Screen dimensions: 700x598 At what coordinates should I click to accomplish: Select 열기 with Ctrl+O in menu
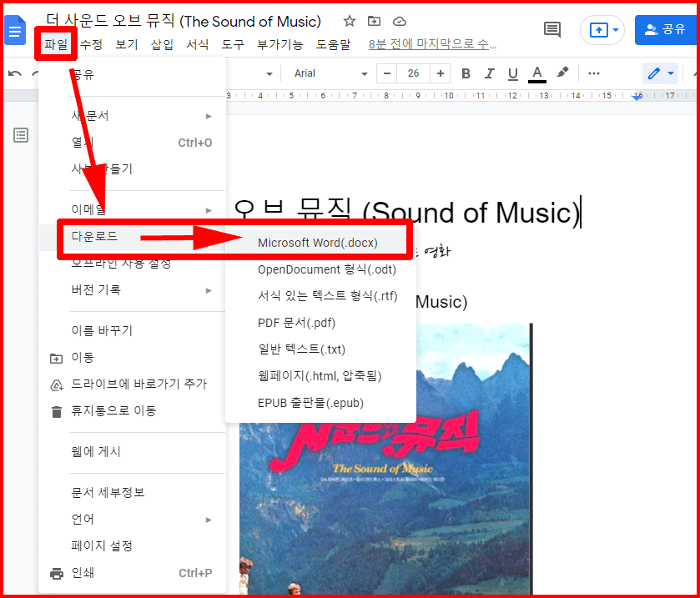tap(133, 143)
